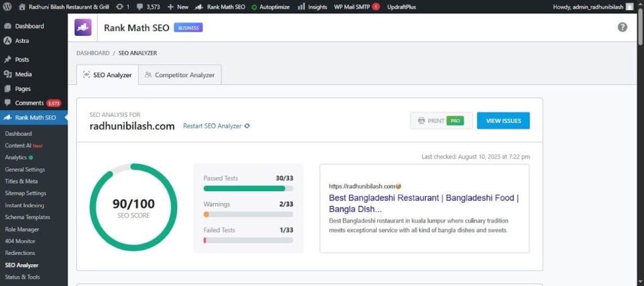Open General Settings submenu item
The width and height of the screenshot is (644, 286).
(x=25, y=170)
